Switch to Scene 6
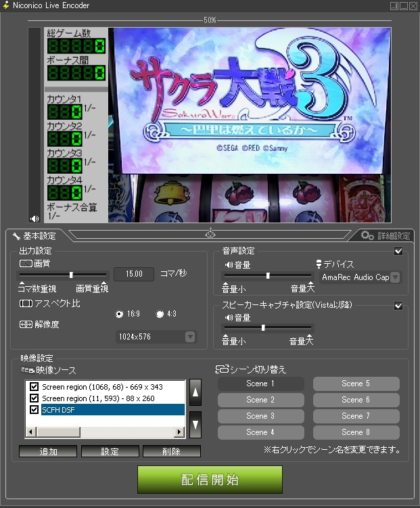Image resolution: width=420 pixels, height=508 pixels. [356, 400]
